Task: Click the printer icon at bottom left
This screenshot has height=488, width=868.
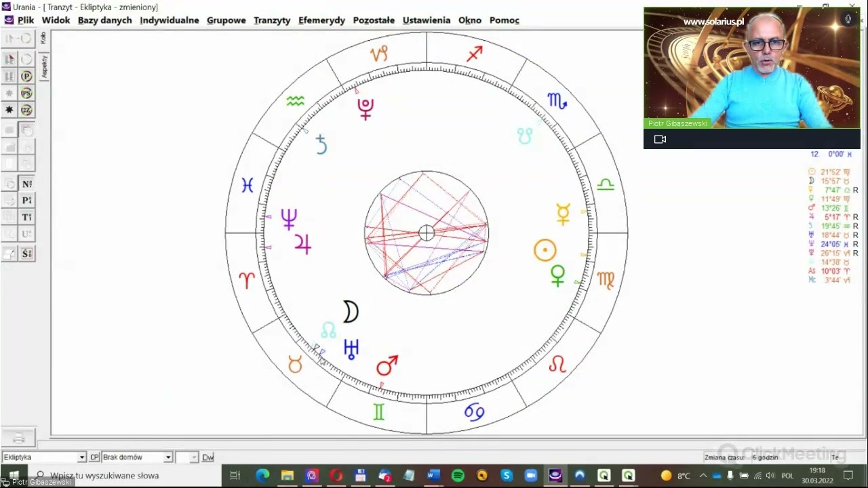Action: click(x=18, y=438)
